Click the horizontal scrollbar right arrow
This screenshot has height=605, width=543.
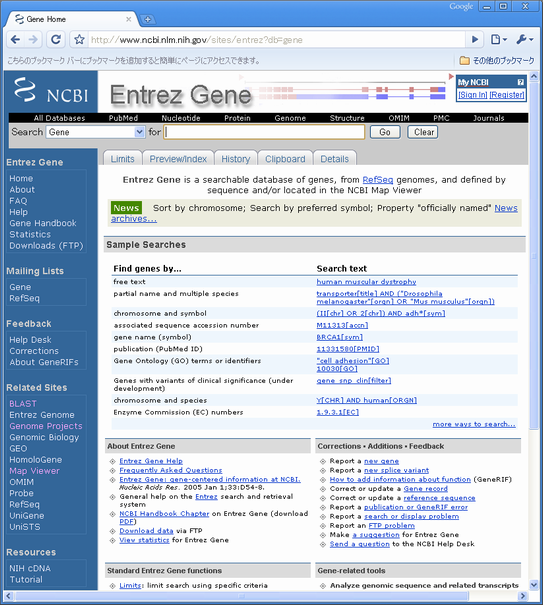pos(523,596)
